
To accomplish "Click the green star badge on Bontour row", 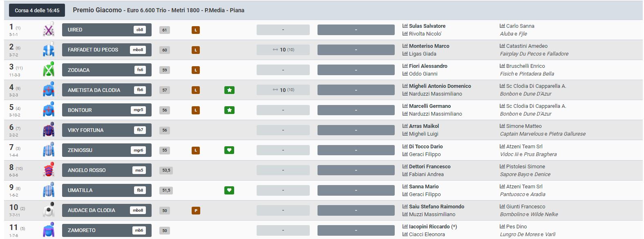I will 229,110.
